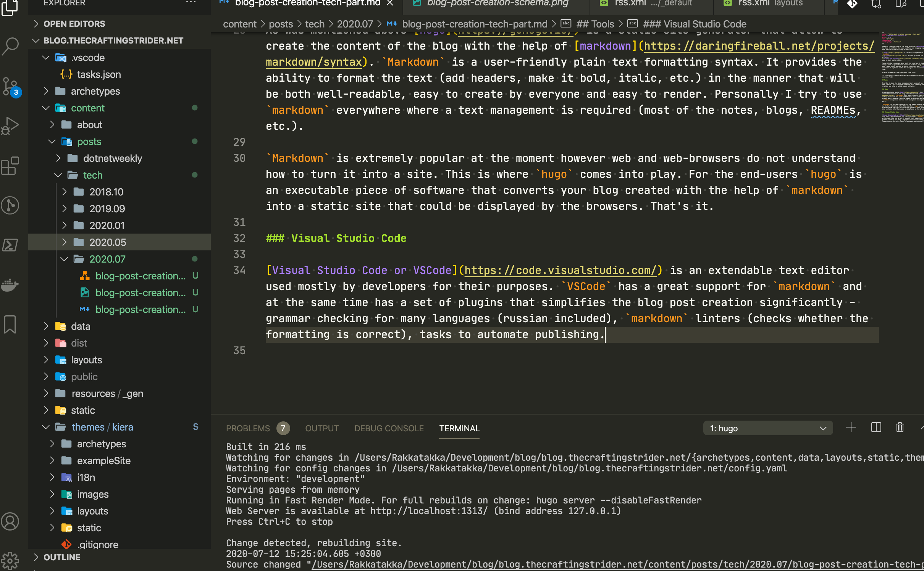This screenshot has width=924, height=571.
Task: Open the .gitignore file
Action: (x=97, y=544)
